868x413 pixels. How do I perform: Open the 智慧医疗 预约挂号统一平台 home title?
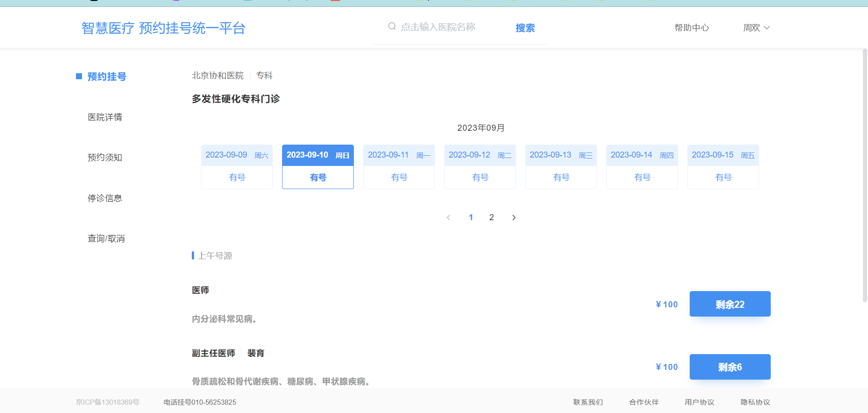164,28
